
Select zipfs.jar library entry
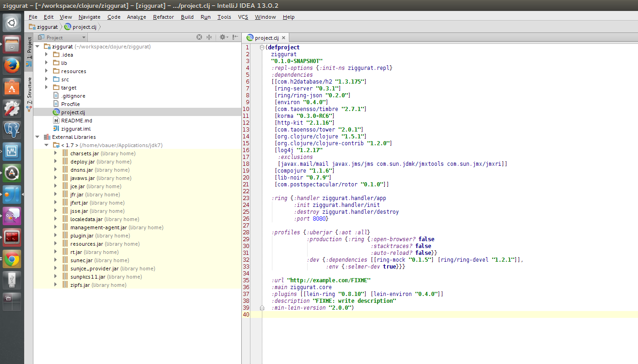click(x=80, y=285)
